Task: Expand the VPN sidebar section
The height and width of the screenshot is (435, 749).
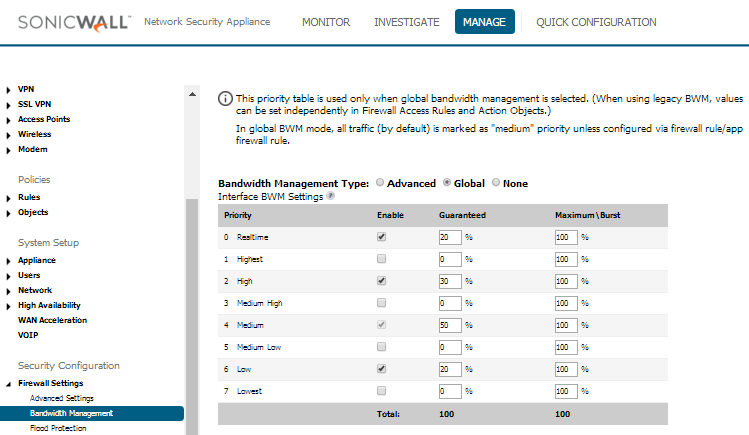Action: point(25,89)
